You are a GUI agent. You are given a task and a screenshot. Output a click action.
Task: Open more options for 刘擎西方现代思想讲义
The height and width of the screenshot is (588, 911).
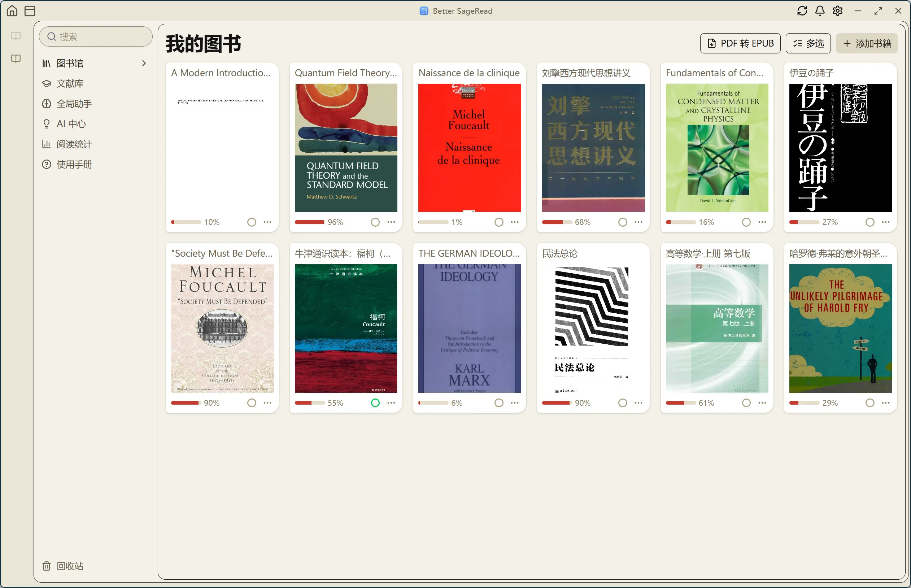coord(638,222)
